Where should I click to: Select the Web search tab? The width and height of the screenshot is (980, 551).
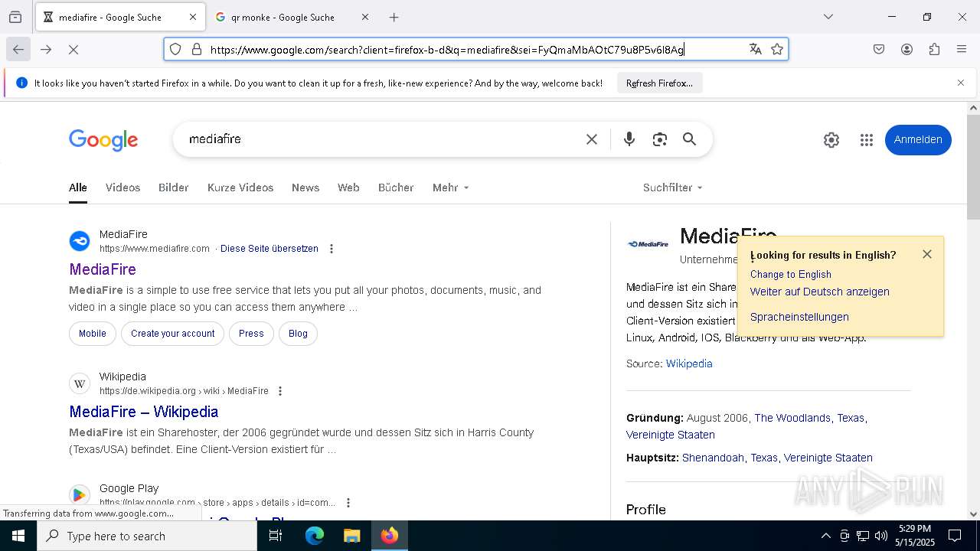pyautogui.click(x=348, y=187)
